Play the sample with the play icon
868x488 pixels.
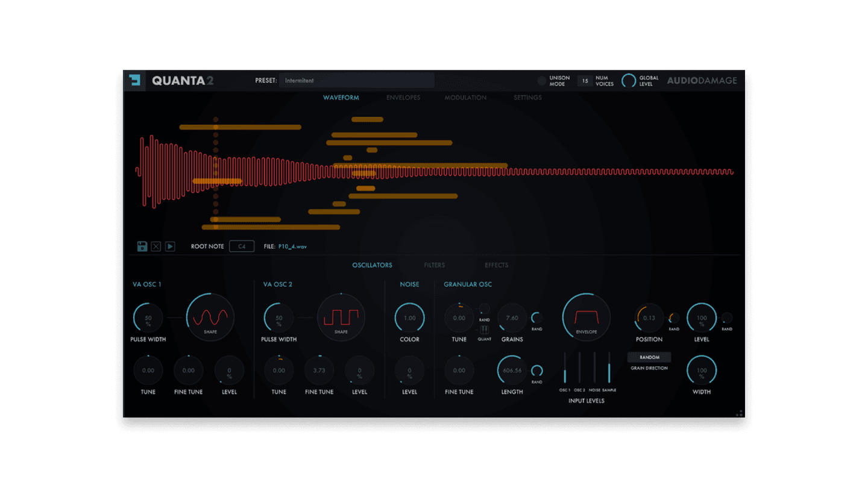tap(170, 246)
